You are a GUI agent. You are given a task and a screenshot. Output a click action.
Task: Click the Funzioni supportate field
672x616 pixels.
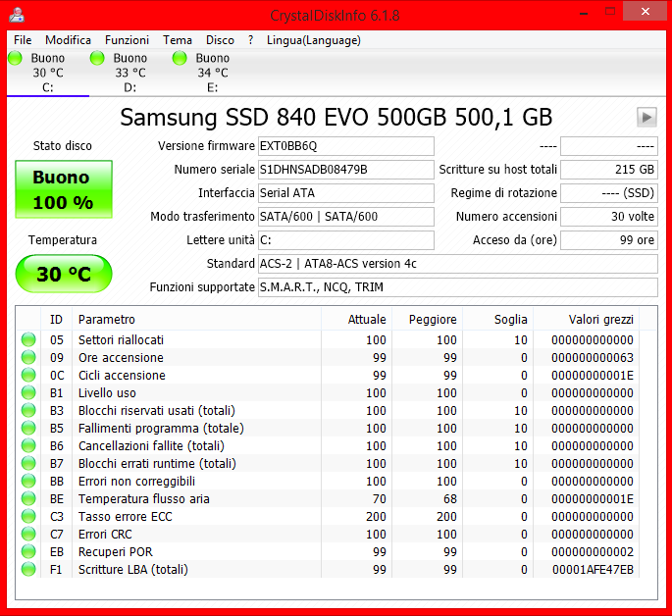coord(458,287)
